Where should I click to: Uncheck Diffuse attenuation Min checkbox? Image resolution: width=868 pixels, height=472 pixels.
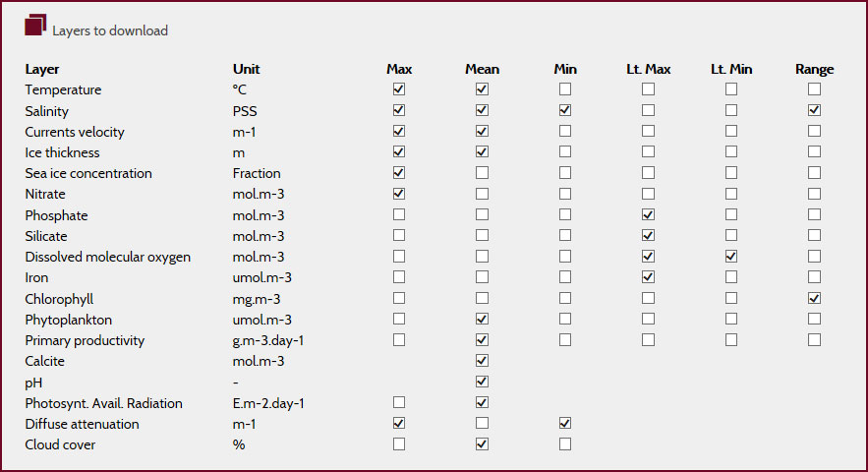564,423
